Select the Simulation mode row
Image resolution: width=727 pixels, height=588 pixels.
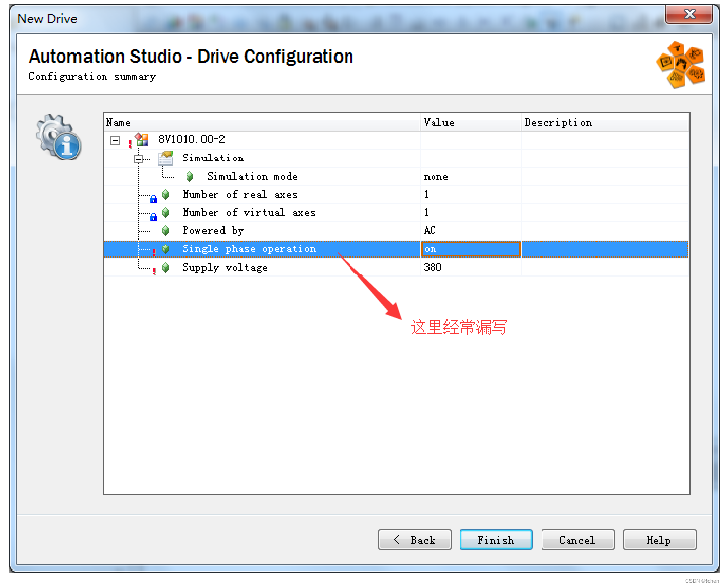(396, 176)
